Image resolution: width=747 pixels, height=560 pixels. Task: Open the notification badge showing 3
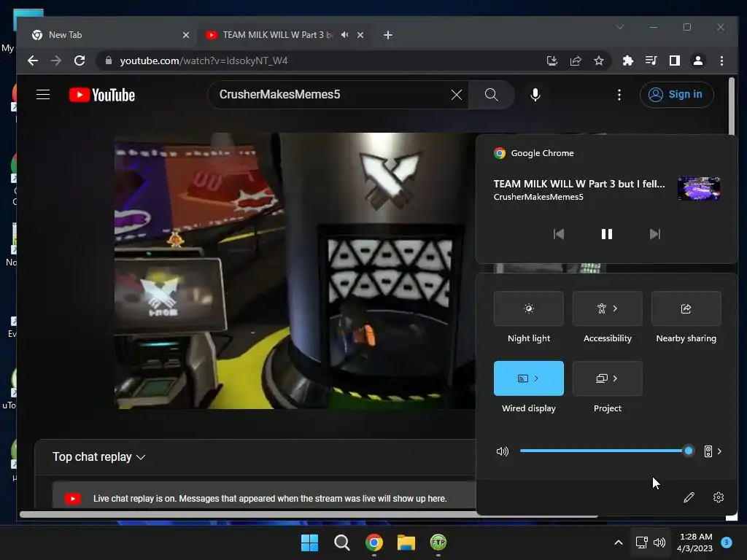(727, 542)
